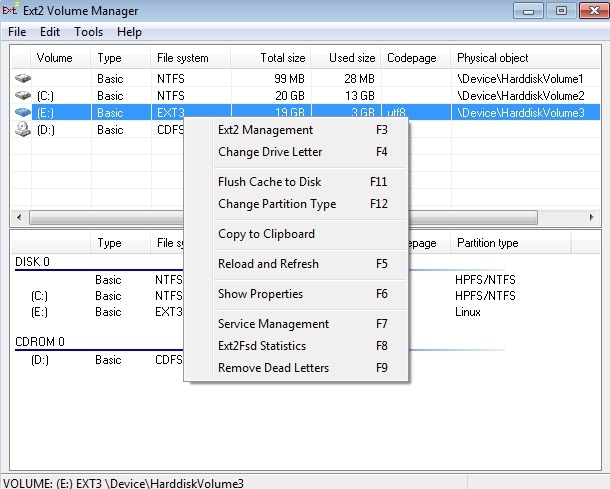The width and height of the screenshot is (610, 489).
Task: Open Ext2Fsd Statistics
Action: pos(262,346)
